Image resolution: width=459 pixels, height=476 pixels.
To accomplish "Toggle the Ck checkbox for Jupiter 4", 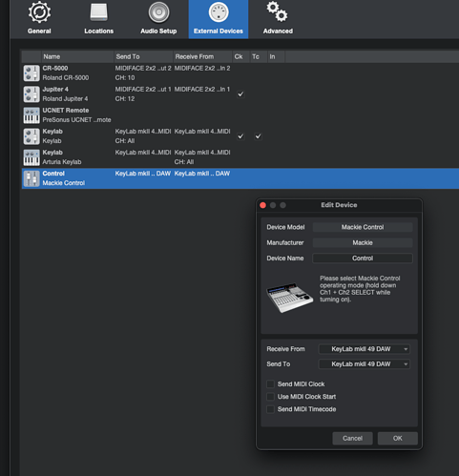I will (x=240, y=94).
